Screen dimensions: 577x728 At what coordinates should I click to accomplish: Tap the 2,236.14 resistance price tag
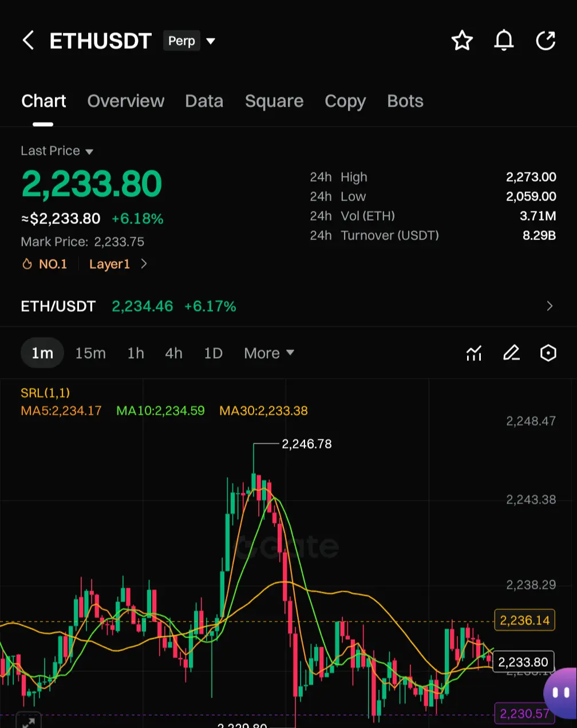tap(524, 620)
